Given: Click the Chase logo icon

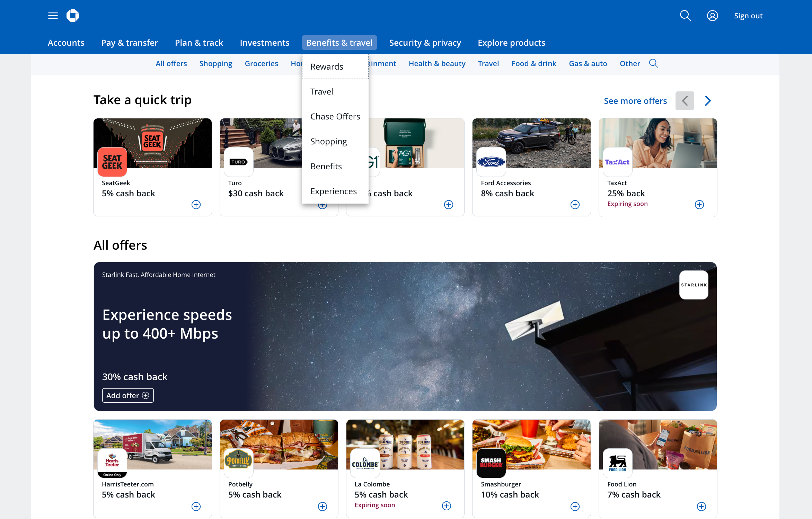Looking at the screenshot, I should [x=73, y=16].
